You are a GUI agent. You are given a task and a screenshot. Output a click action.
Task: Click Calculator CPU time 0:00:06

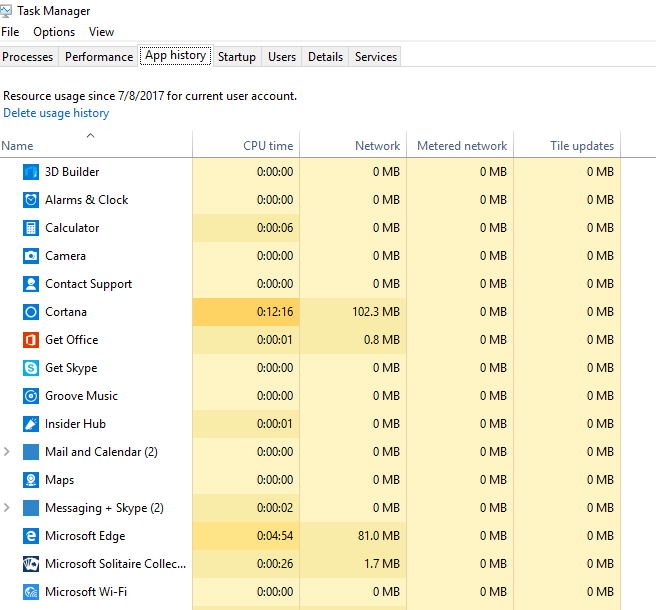tap(275, 228)
